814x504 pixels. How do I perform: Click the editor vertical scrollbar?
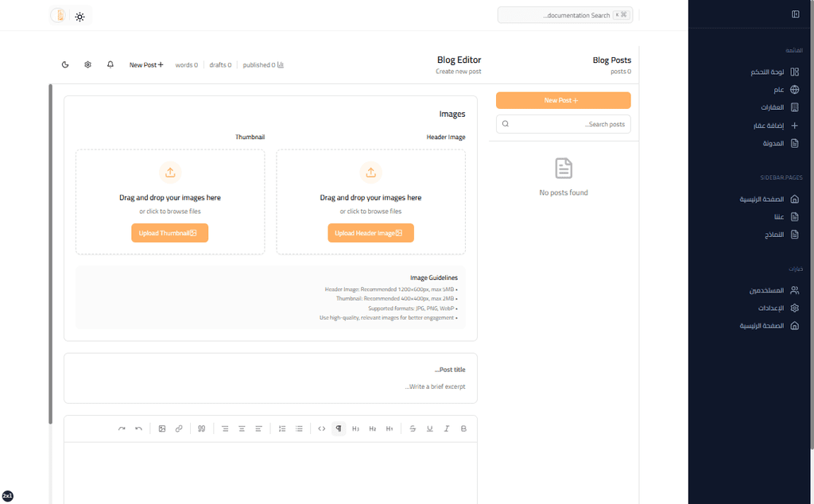[x=50, y=254]
